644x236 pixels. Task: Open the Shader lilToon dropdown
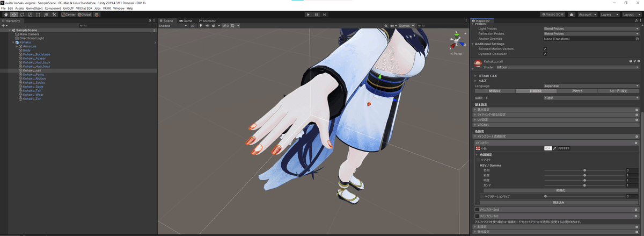pyautogui.click(x=567, y=67)
